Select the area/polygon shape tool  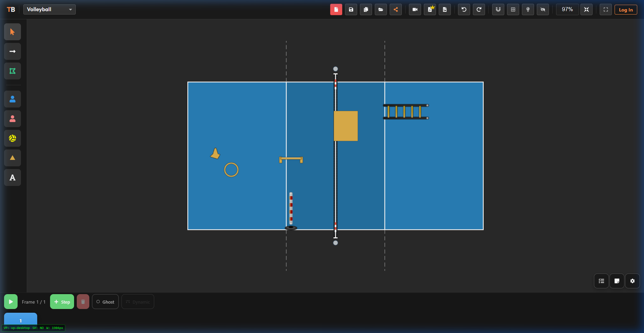point(12,71)
